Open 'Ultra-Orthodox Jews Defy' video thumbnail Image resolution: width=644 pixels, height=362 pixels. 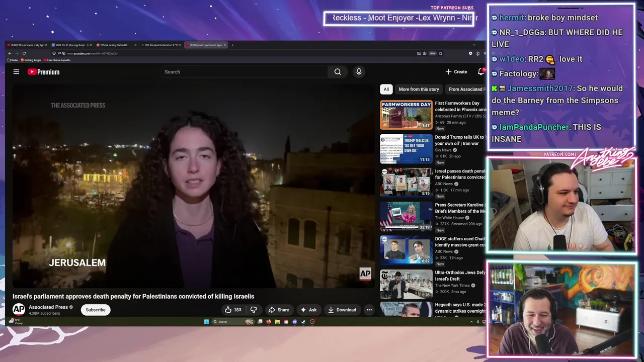coord(406,284)
